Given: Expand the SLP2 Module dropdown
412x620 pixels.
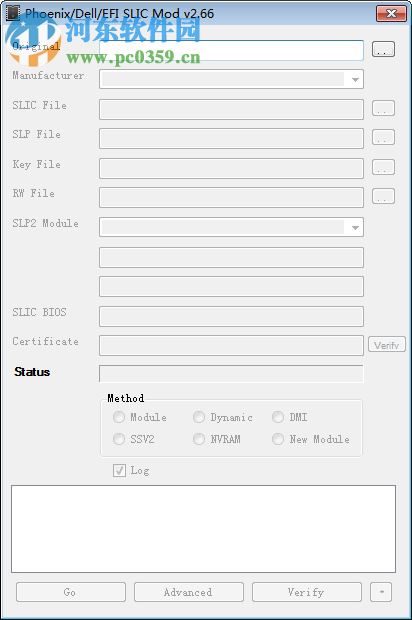Looking at the screenshot, I should (x=355, y=227).
